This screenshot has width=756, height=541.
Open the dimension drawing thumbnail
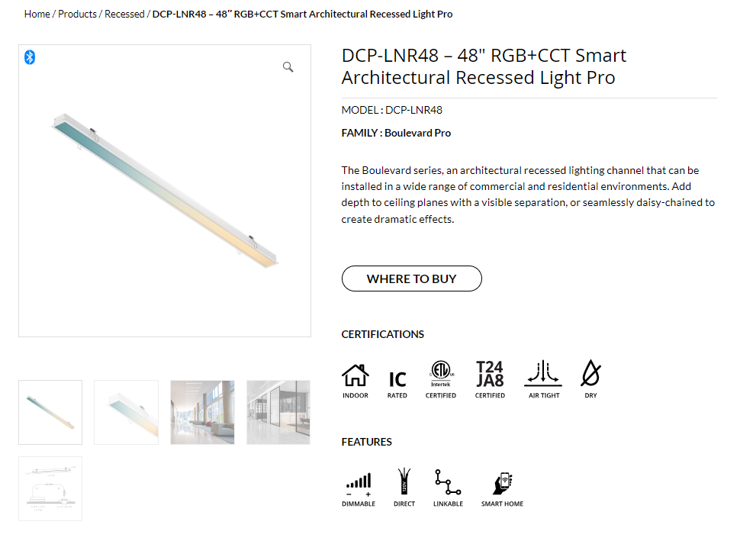coord(50,488)
